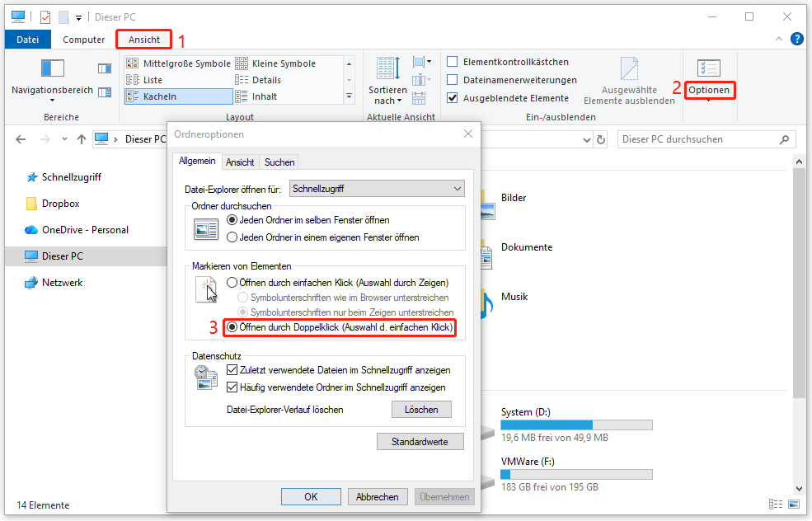812x521 pixels.
Task: Select Öffnen durch einfachen Klick
Action: pyautogui.click(x=232, y=283)
